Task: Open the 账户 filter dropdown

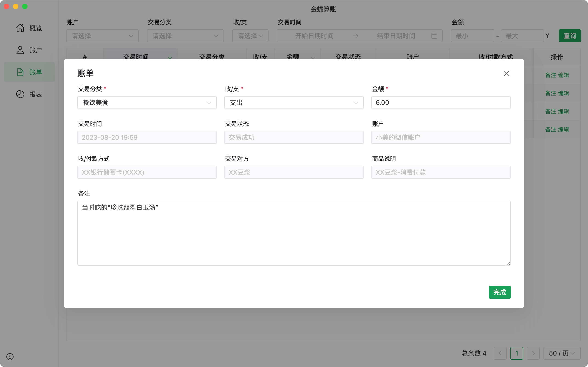Action: (102, 36)
